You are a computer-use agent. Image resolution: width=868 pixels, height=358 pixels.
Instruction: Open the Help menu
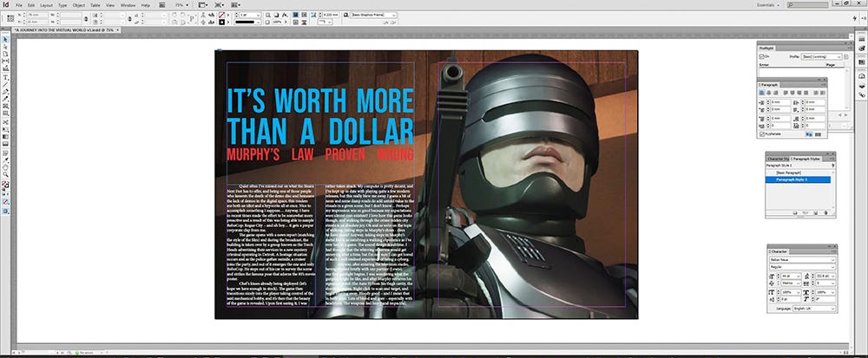(146, 5)
